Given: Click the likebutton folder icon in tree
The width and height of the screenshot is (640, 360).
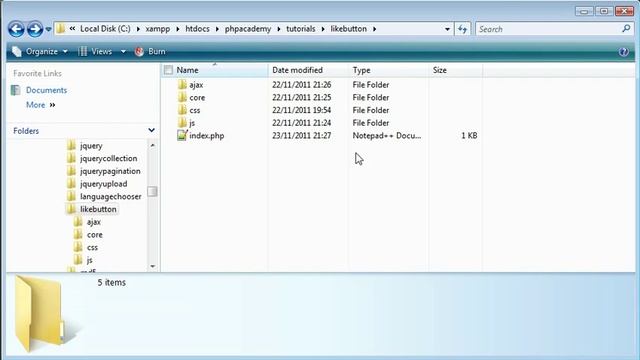Looking at the screenshot, I should (x=71, y=209).
